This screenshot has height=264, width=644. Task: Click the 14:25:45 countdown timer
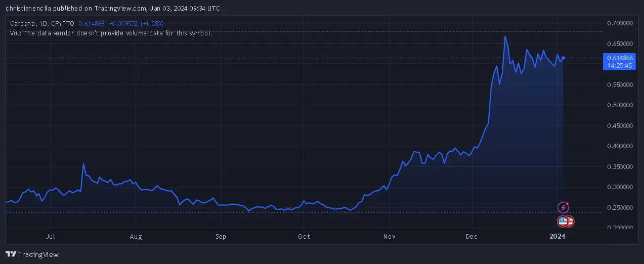click(619, 66)
